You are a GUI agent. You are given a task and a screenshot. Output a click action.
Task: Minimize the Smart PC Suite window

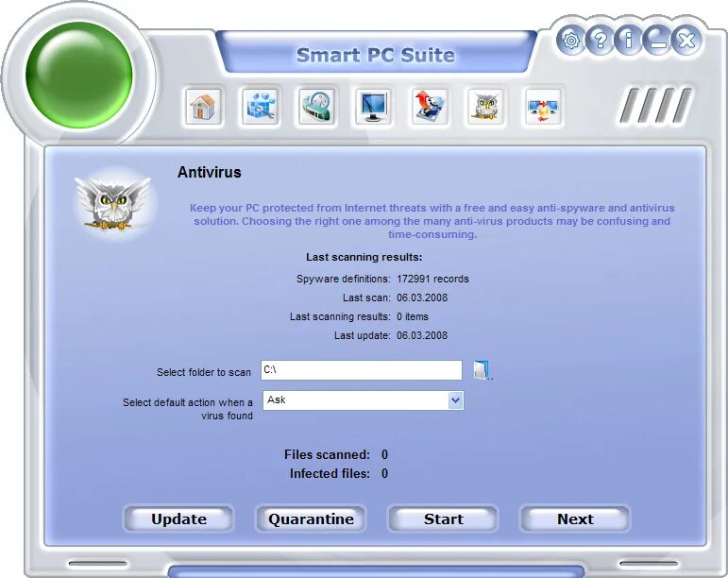click(x=657, y=41)
